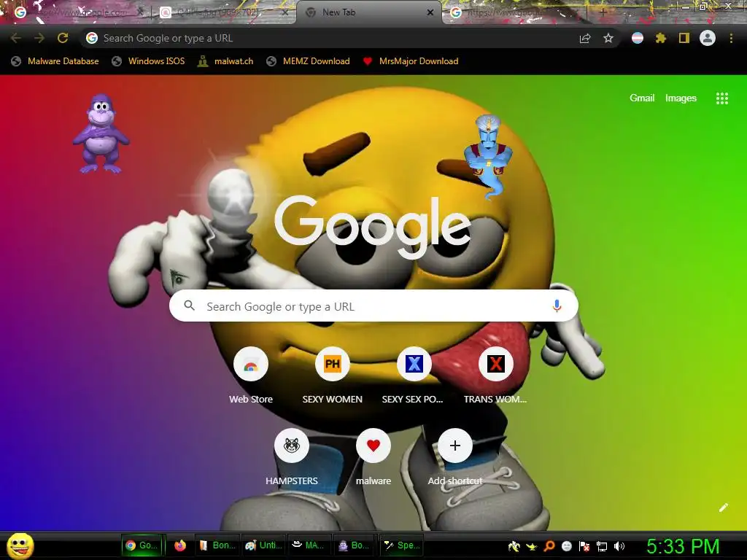Screen dimensions: 747x560
Task: Open Gmail link
Action: [642, 98]
